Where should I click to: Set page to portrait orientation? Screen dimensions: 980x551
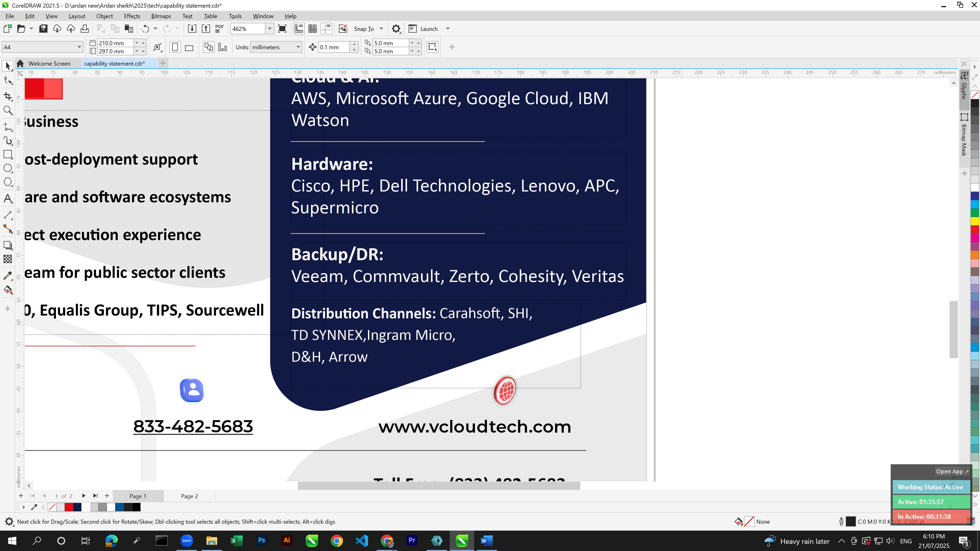point(175,47)
